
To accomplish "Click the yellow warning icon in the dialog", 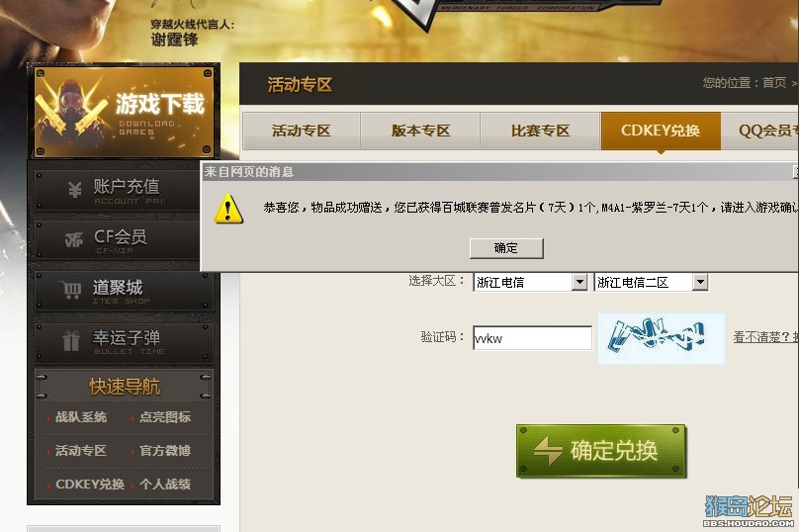I will pyautogui.click(x=228, y=209).
